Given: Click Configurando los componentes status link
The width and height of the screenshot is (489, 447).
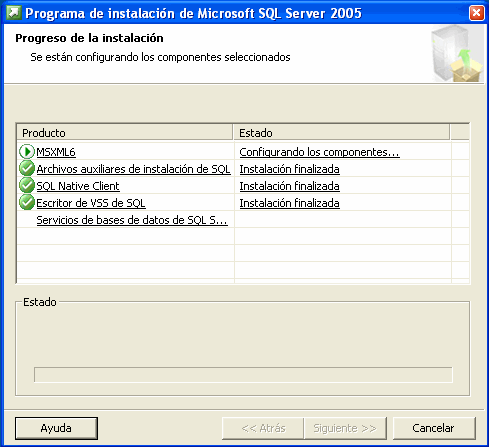Looking at the screenshot, I should (319, 152).
